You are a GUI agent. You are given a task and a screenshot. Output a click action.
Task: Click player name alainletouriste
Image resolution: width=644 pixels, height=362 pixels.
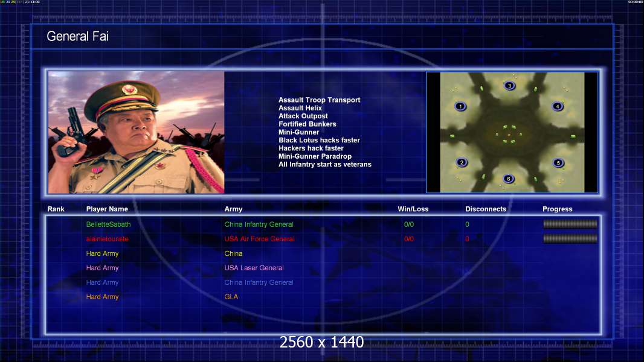pyautogui.click(x=107, y=239)
